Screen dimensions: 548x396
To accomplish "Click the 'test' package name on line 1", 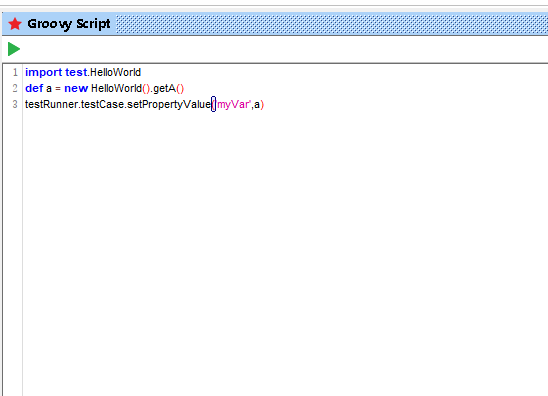I will tap(76, 72).
